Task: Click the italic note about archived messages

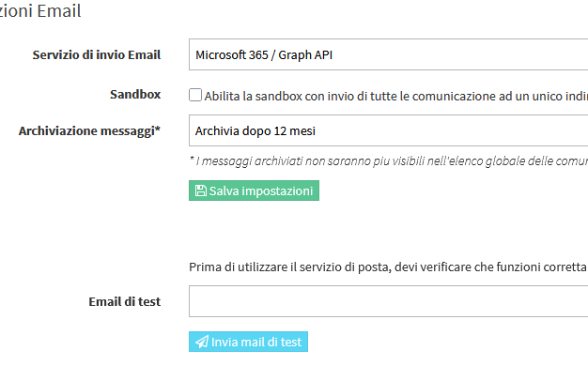Action: click(389, 161)
